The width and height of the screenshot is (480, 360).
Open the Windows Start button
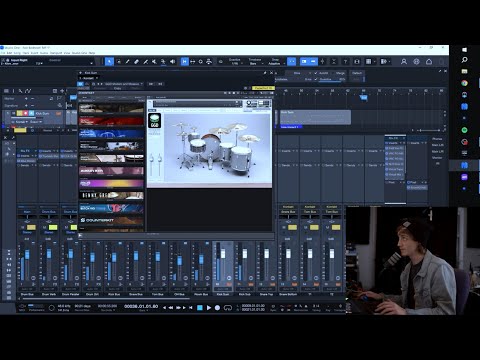(x=464, y=50)
